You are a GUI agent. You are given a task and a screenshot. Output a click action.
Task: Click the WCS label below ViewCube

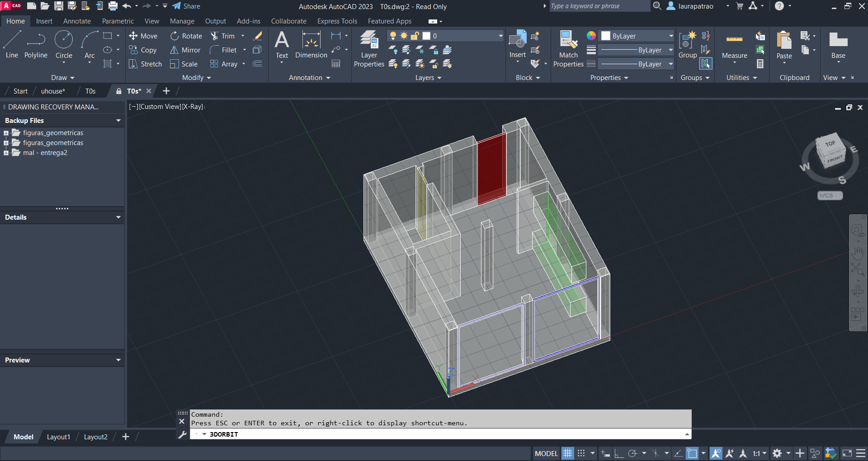coord(830,196)
